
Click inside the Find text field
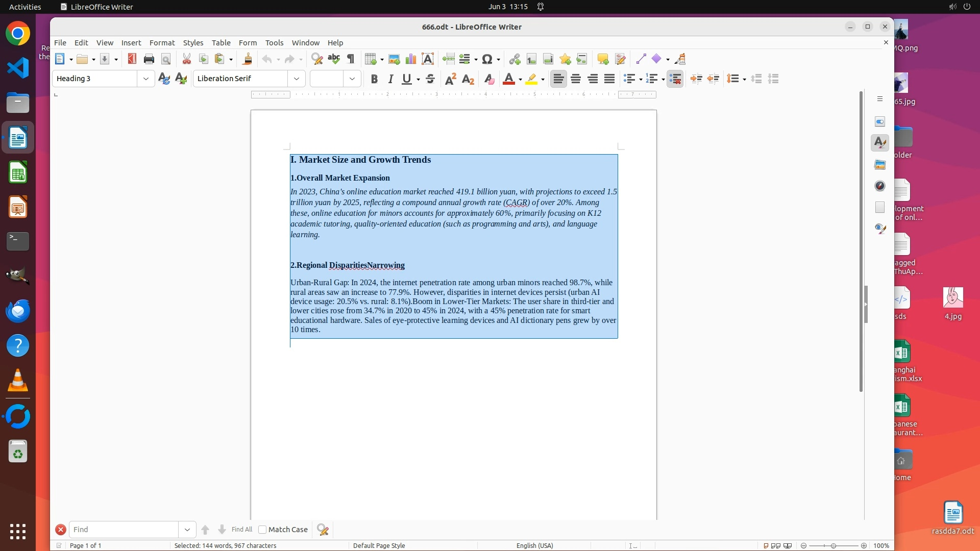124,530
